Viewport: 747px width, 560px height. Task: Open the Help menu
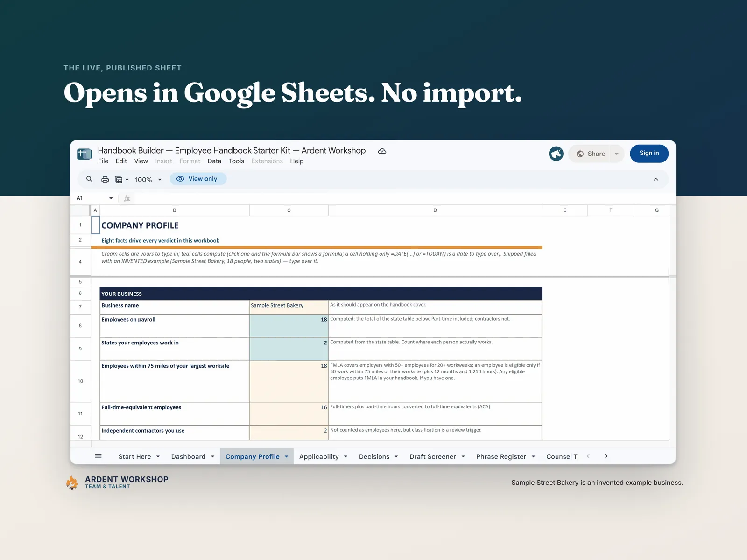coord(297,161)
